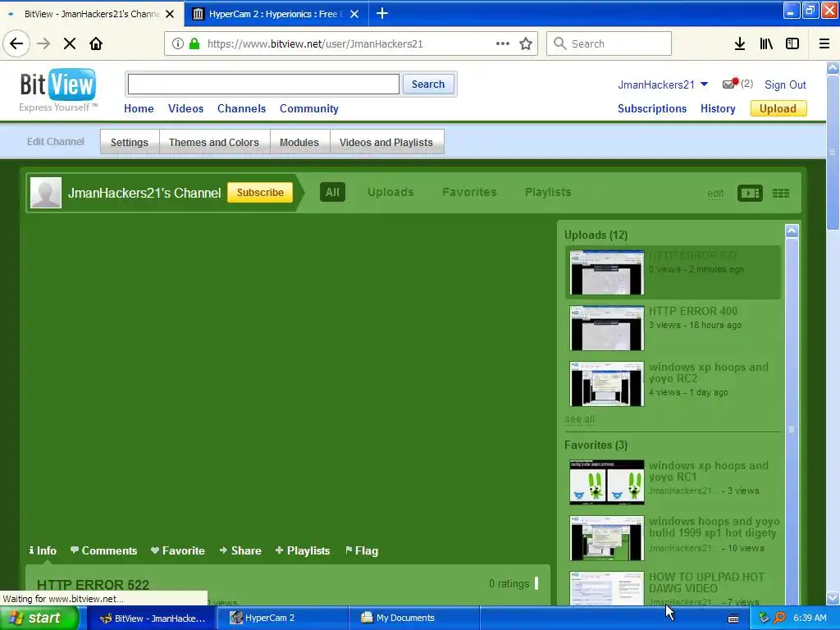
Task: Click the Firefox search box
Action: coord(609,43)
